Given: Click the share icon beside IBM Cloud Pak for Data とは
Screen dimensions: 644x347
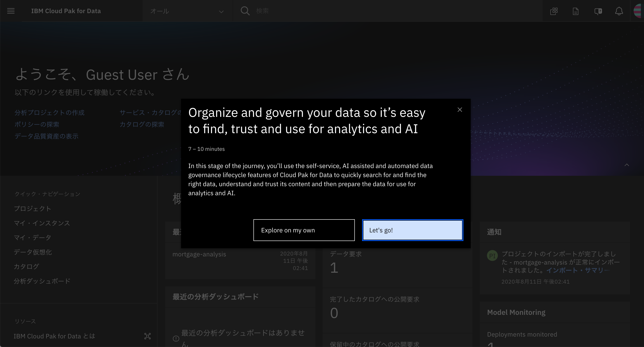Looking at the screenshot, I should pos(148,336).
